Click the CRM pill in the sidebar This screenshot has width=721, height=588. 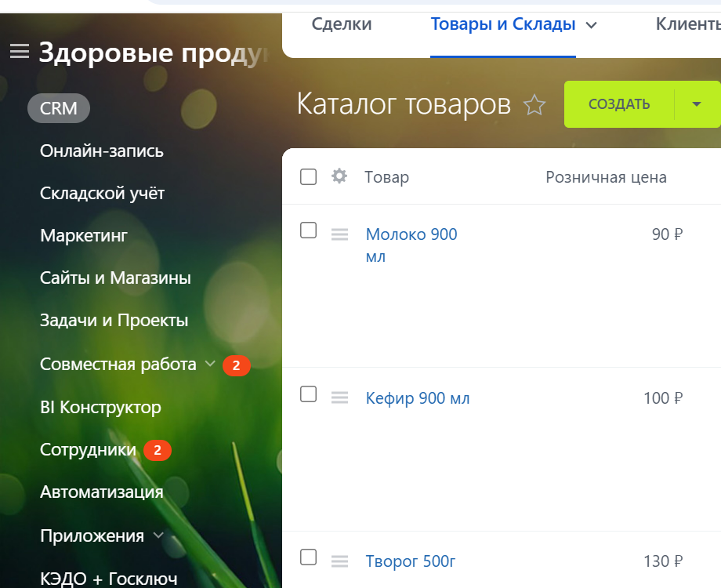click(58, 109)
